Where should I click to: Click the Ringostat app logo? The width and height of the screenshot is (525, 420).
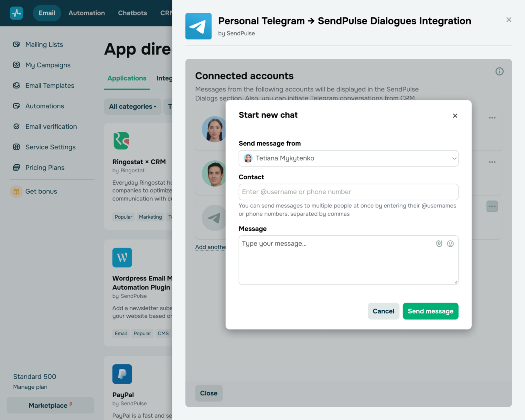tap(122, 141)
